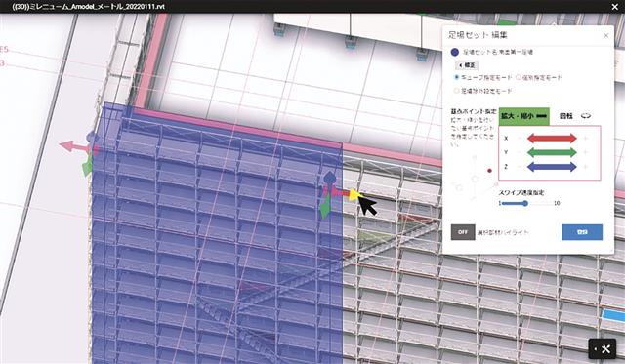Close the scaffold set edit panel
Screen dimensions: 625x364
click(605, 35)
